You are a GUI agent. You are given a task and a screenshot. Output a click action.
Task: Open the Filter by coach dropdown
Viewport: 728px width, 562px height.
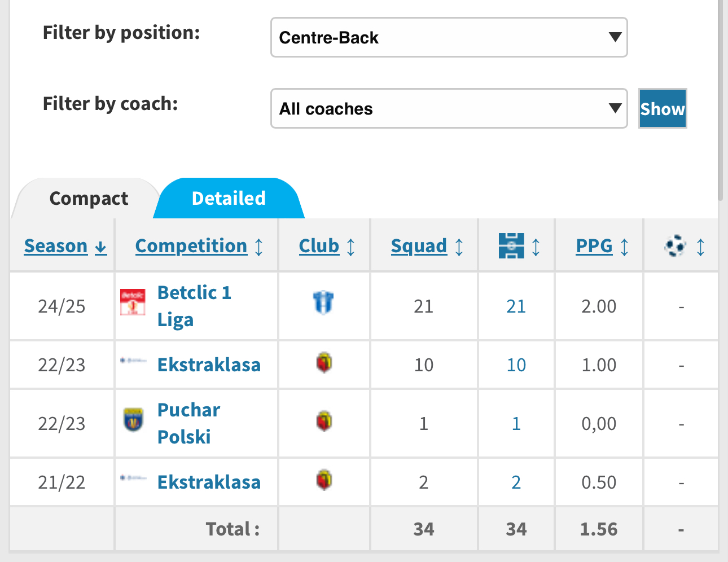[x=449, y=108]
